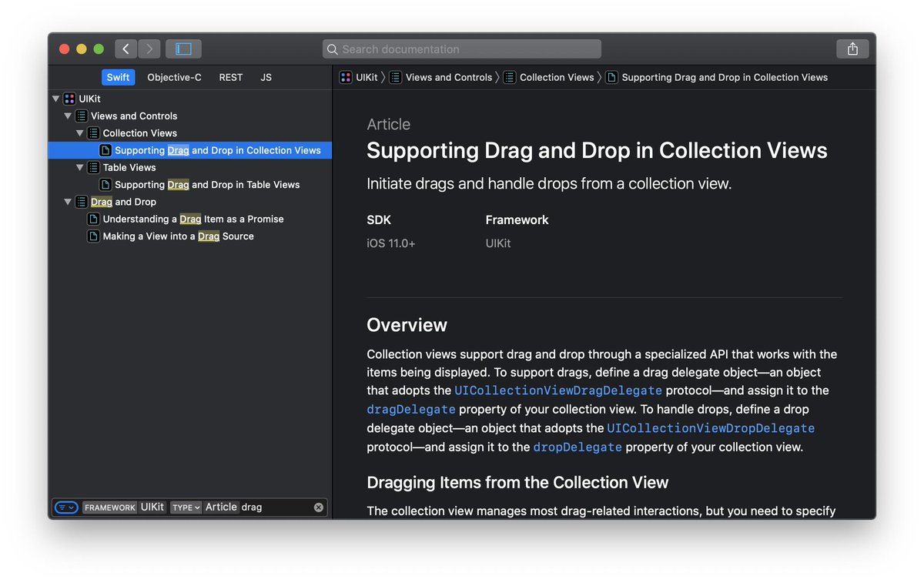The width and height of the screenshot is (924, 583).
Task: Collapse the UIKit tree using its disclosure triangle
Action: click(x=55, y=99)
